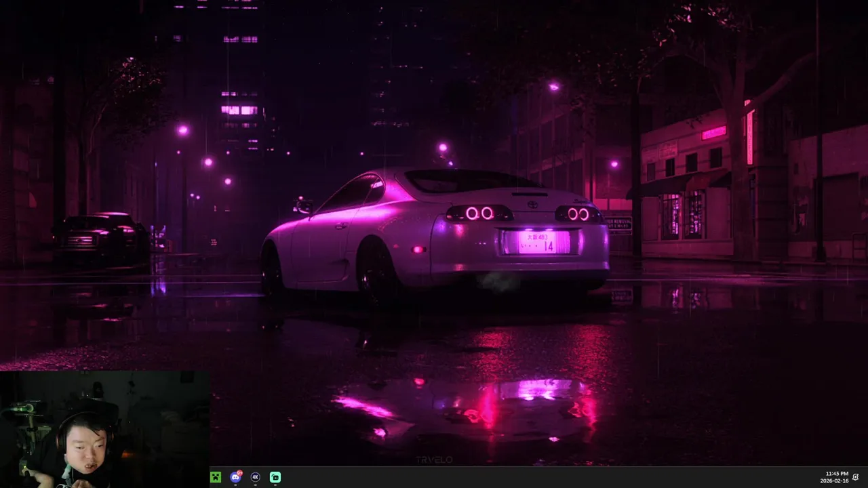
Task: Open Discord from the taskbar
Action: pyautogui.click(x=235, y=477)
